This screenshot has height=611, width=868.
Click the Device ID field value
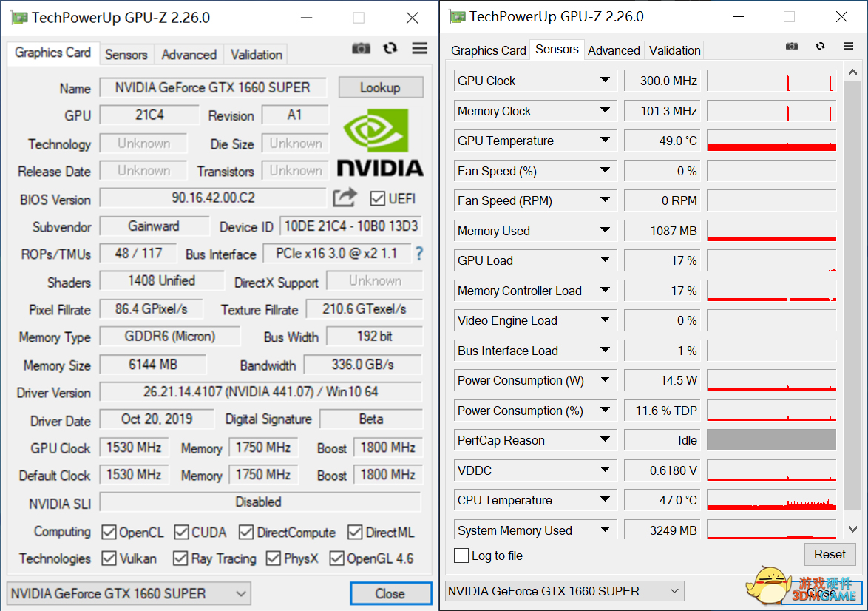coord(351,226)
